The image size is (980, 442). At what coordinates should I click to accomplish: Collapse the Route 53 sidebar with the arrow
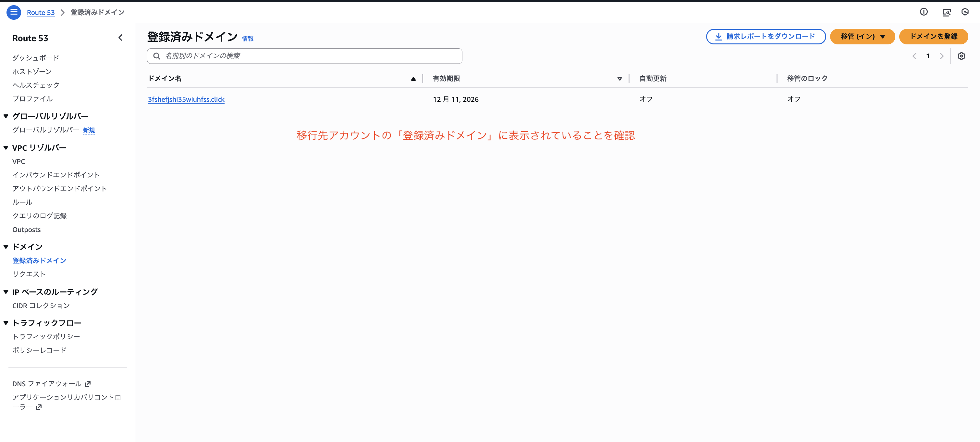[120, 38]
